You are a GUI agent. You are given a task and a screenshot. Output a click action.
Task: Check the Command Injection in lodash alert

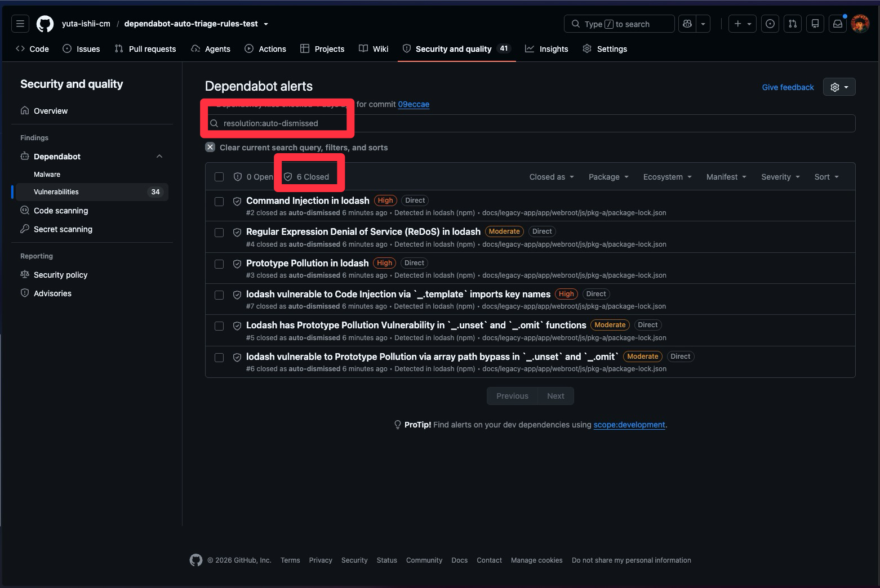click(219, 202)
